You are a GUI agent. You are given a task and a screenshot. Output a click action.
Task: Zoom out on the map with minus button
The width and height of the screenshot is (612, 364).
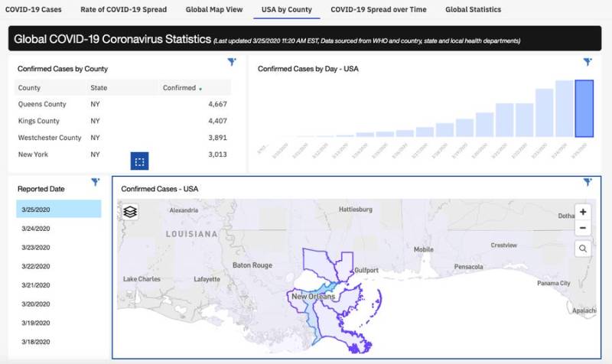583,228
